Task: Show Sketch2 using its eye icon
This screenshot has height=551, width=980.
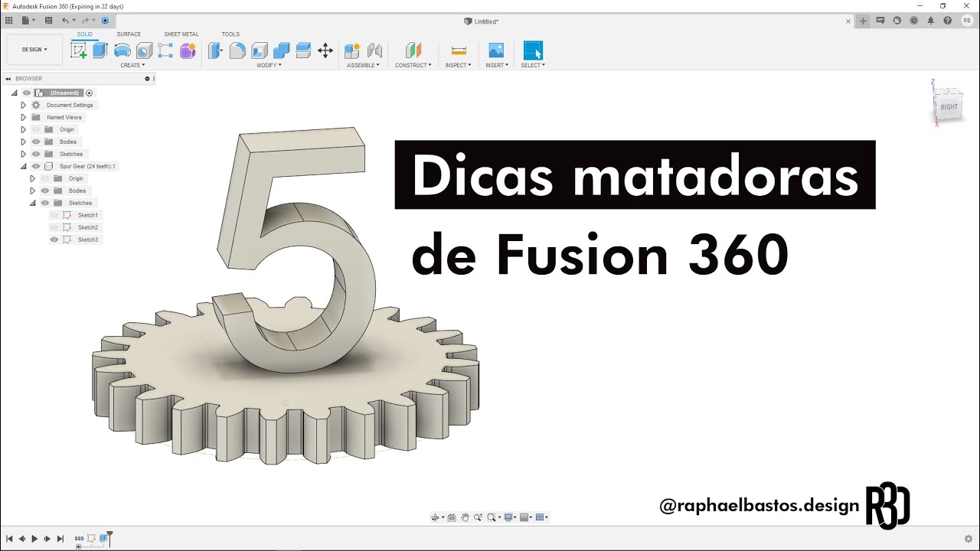Action: pyautogui.click(x=54, y=227)
